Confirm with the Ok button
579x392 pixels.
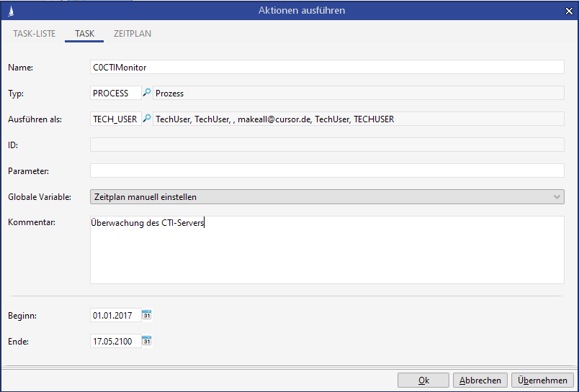point(423,380)
